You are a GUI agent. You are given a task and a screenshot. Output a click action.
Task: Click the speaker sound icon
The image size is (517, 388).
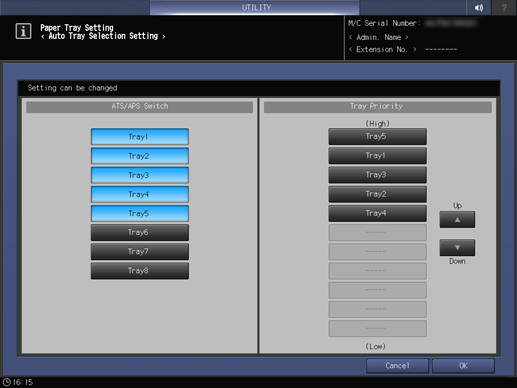(x=479, y=7)
